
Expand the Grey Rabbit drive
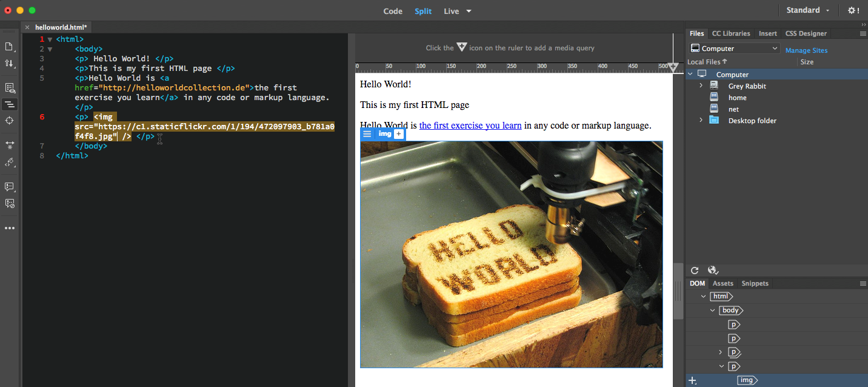pos(701,86)
